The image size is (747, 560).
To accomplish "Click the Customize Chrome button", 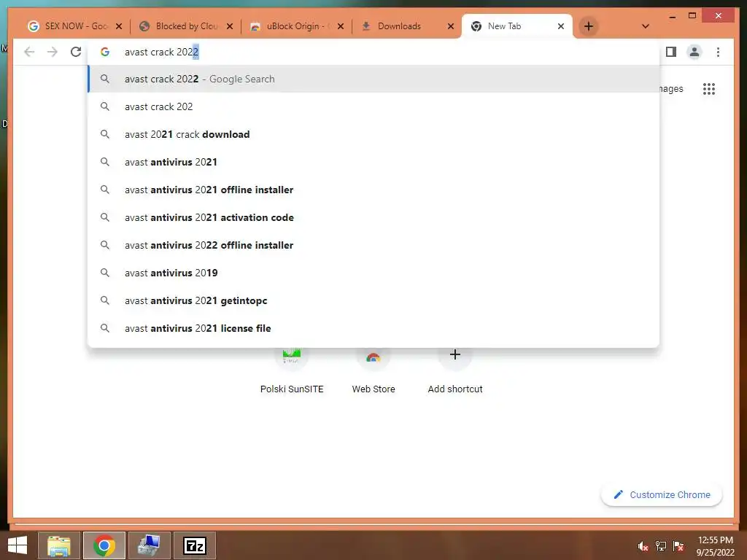I will point(662,495).
